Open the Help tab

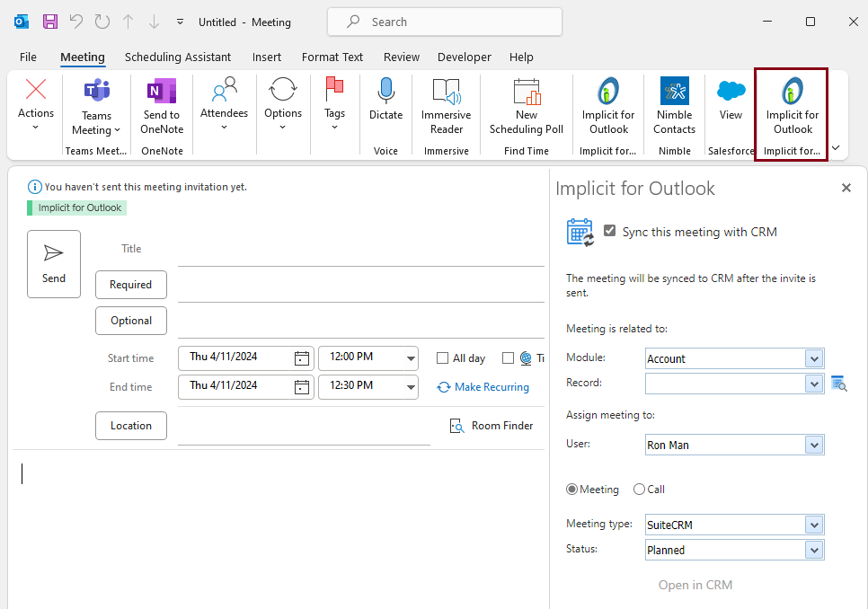pos(521,57)
